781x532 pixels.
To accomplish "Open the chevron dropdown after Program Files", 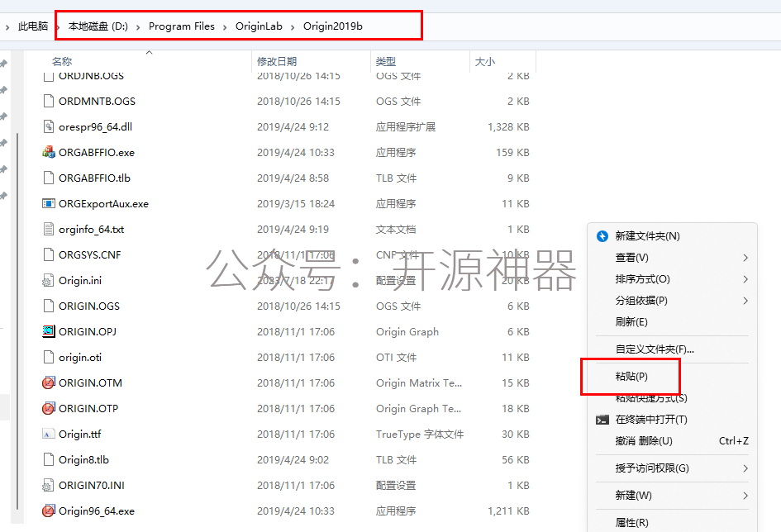I will coord(225,27).
